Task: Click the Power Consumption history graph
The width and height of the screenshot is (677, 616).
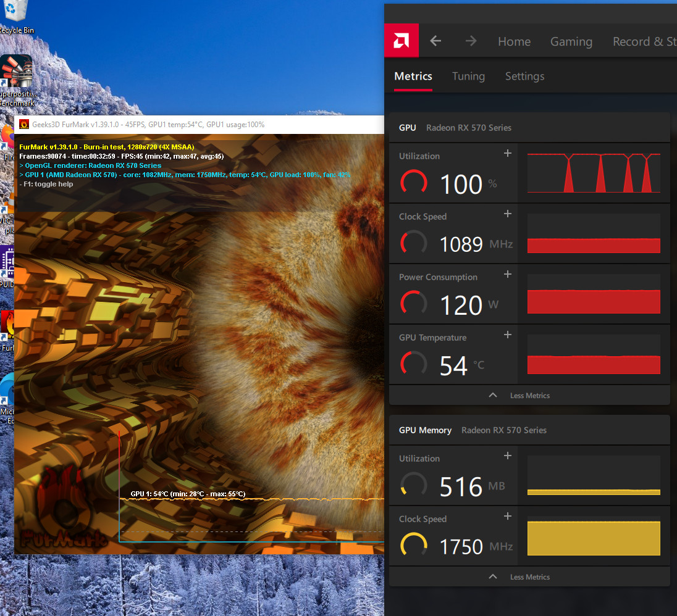Action: [594, 294]
